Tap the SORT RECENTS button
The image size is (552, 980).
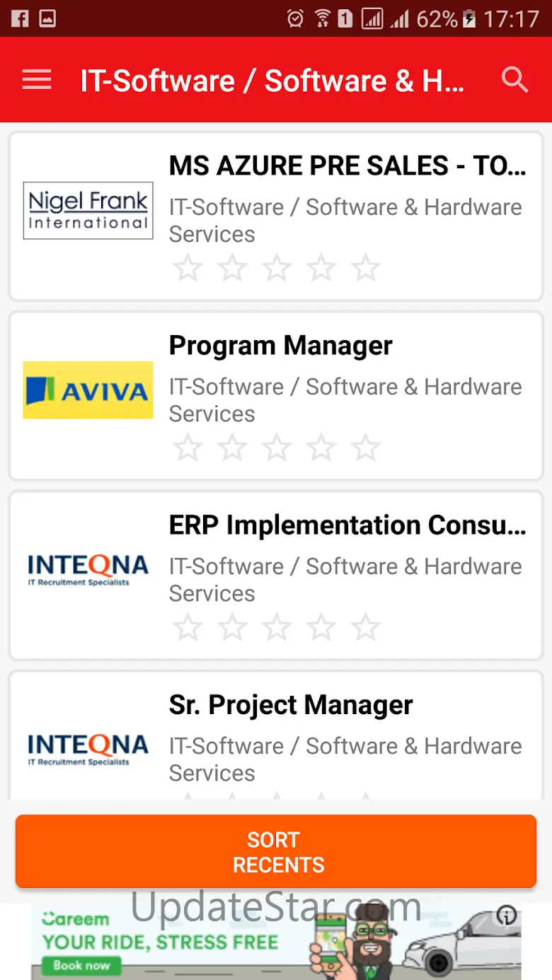coord(276,851)
